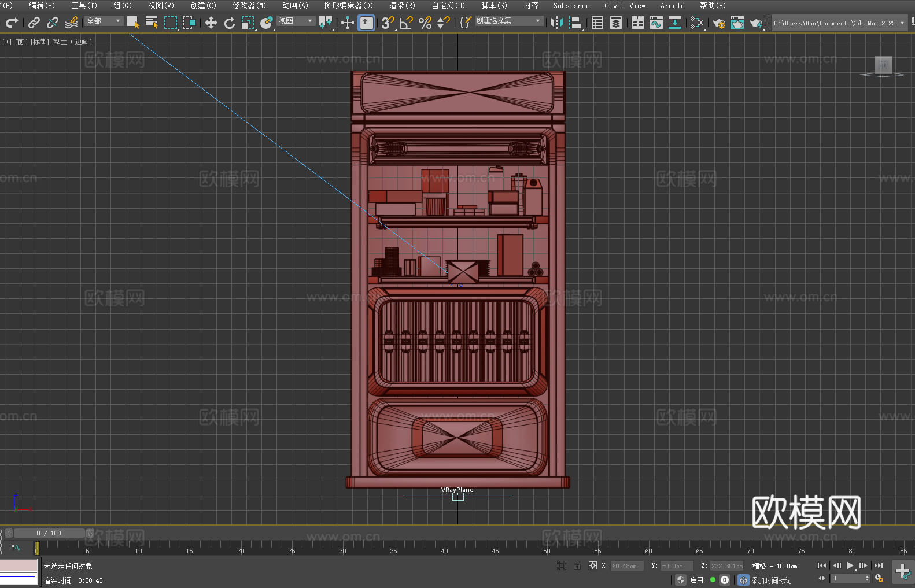Click the Z coordinate field
Viewport: 915px width, 588px height.
pyautogui.click(x=726, y=566)
